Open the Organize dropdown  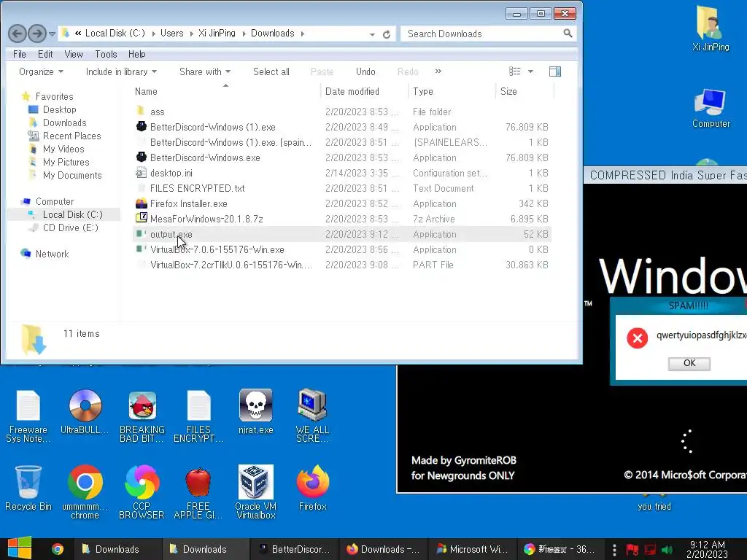pos(41,71)
